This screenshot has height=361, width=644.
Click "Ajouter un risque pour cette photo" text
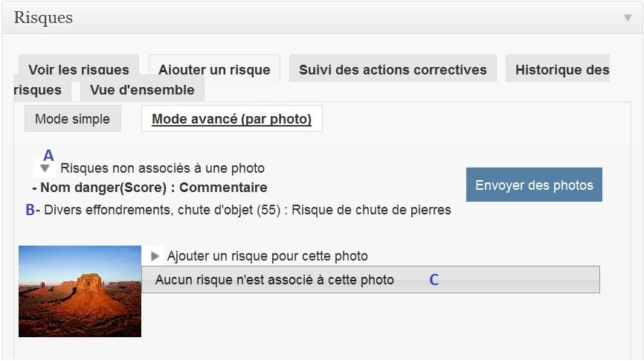[267, 256]
